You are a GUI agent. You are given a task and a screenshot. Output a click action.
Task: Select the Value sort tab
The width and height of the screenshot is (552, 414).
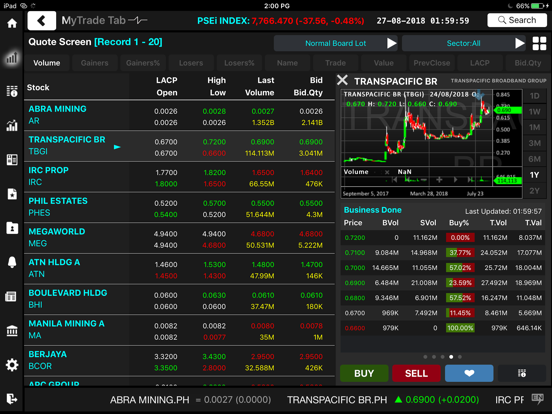(383, 63)
